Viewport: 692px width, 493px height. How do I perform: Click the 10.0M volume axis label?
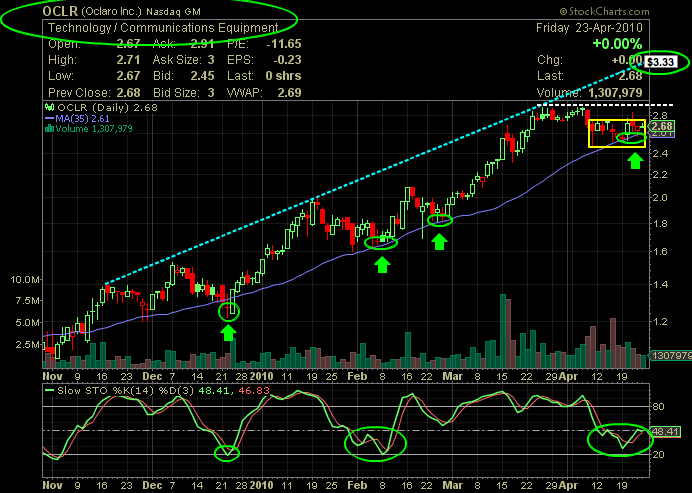click(x=24, y=280)
